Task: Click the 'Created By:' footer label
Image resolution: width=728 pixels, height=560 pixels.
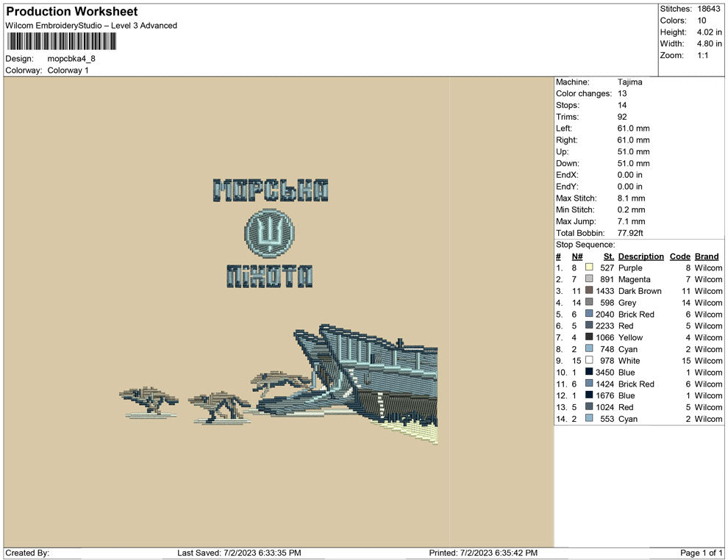Action: point(27,553)
